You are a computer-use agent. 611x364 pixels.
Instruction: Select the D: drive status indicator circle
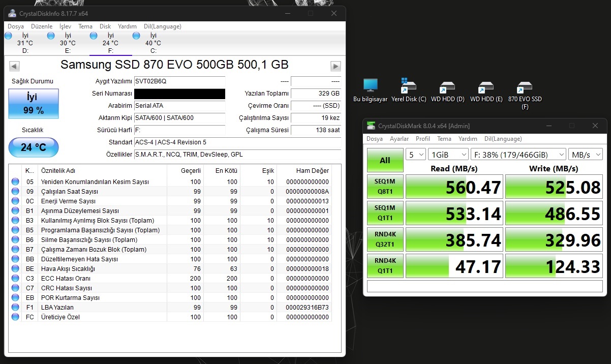click(x=8, y=35)
